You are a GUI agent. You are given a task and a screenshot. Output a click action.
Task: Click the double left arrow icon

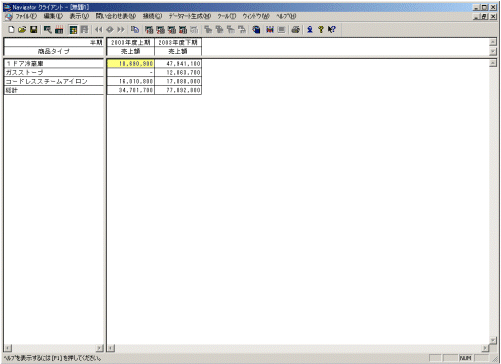pyautogui.click(x=98, y=30)
